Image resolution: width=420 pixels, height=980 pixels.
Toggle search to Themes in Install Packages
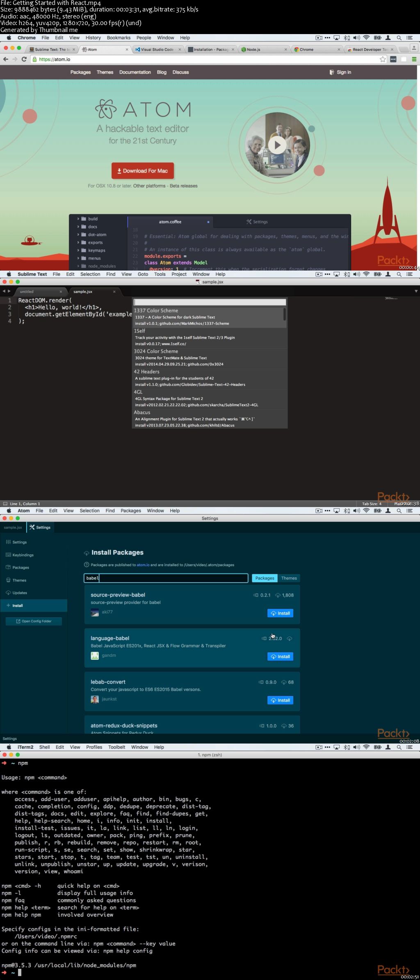pyautogui.click(x=289, y=578)
